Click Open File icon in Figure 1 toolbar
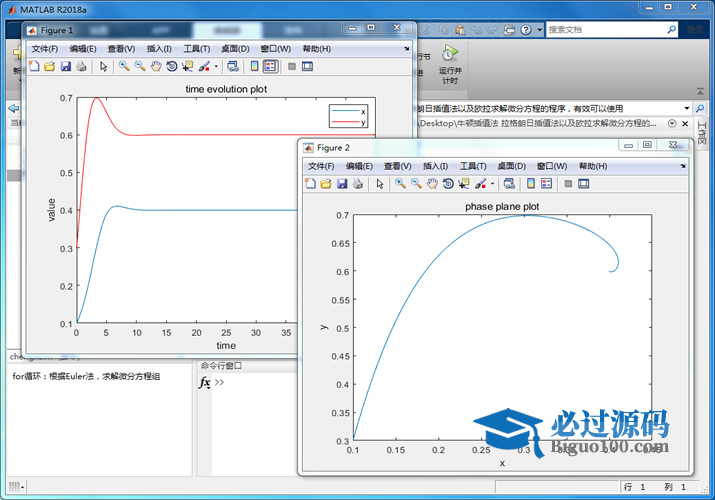715x500 pixels. [x=50, y=67]
